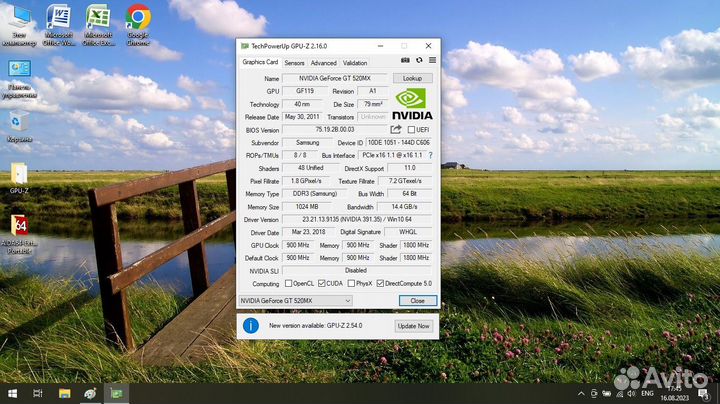Click the BIOS Version field 75.19.2B.00.03
Image resolution: width=720 pixels, height=404 pixels.
coord(335,130)
